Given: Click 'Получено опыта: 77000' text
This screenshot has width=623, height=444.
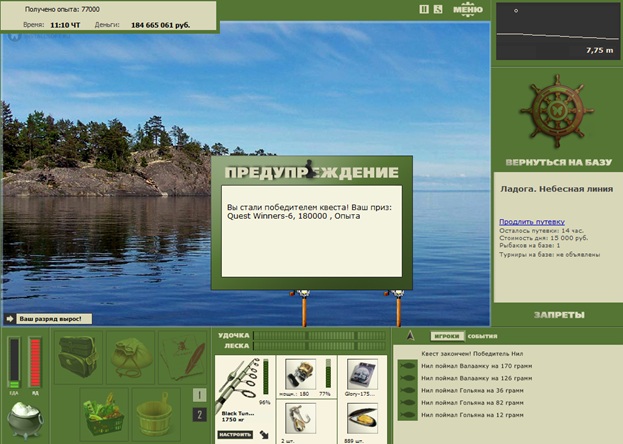Looking at the screenshot, I should [62, 9].
